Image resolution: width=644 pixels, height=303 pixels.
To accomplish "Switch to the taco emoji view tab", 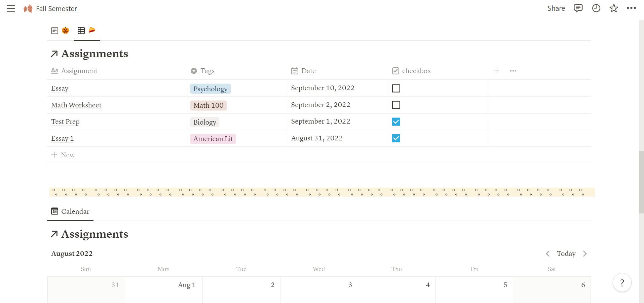I will 92,30.
